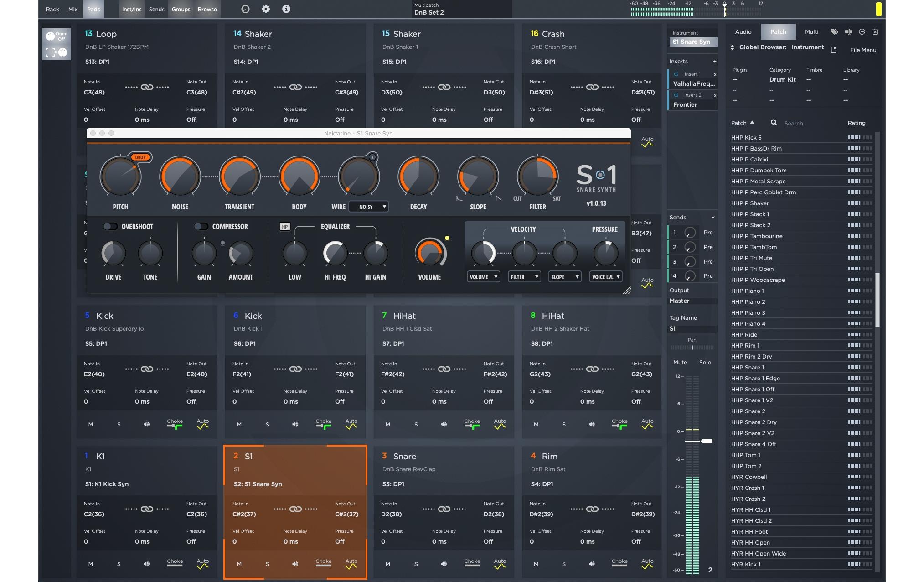The height and width of the screenshot is (582, 924).
Task: Collapse the Sends section chevron
Action: tap(713, 218)
